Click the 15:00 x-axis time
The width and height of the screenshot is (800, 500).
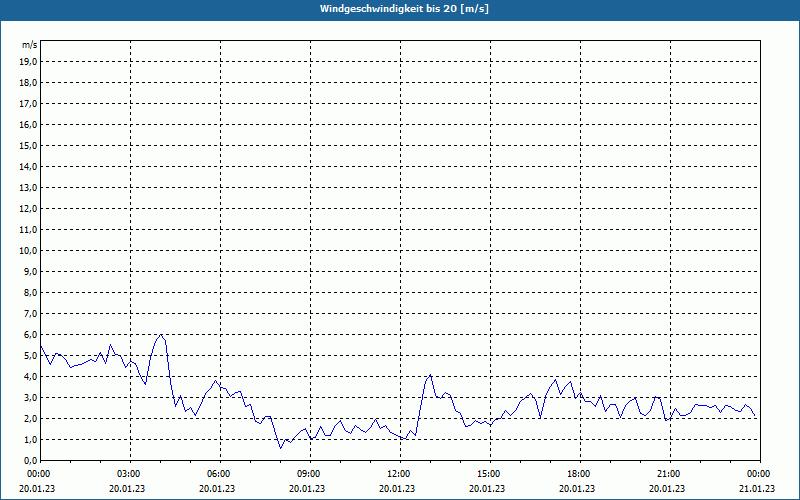click(x=491, y=474)
